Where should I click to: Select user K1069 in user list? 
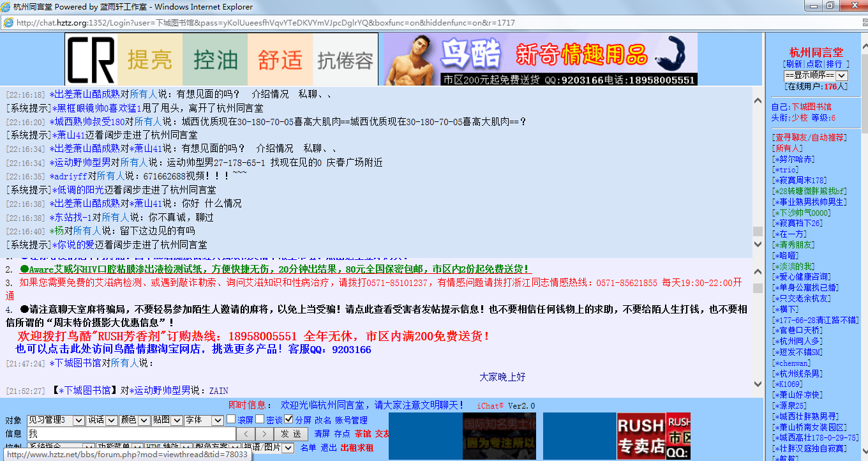[x=787, y=384]
